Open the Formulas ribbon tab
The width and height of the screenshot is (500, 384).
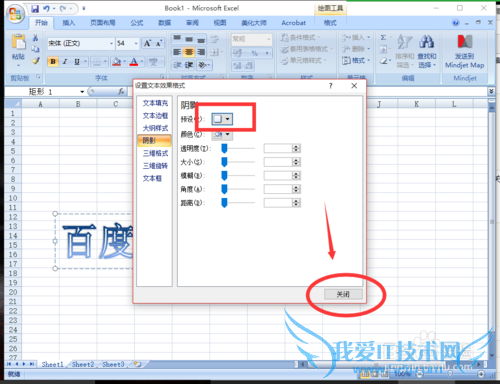(x=137, y=23)
